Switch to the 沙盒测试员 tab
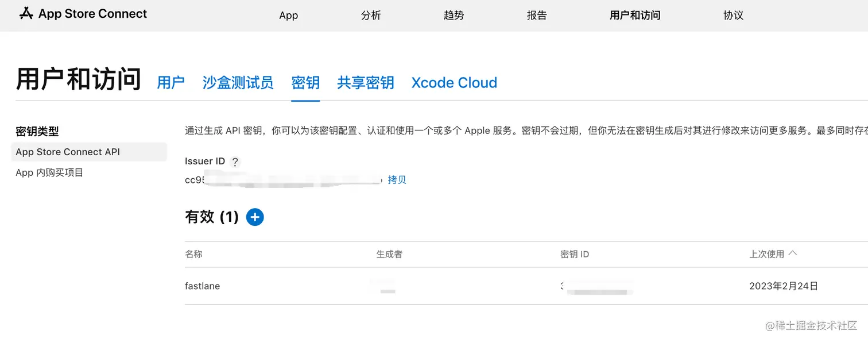868x342 pixels. click(x=238, y=83)
